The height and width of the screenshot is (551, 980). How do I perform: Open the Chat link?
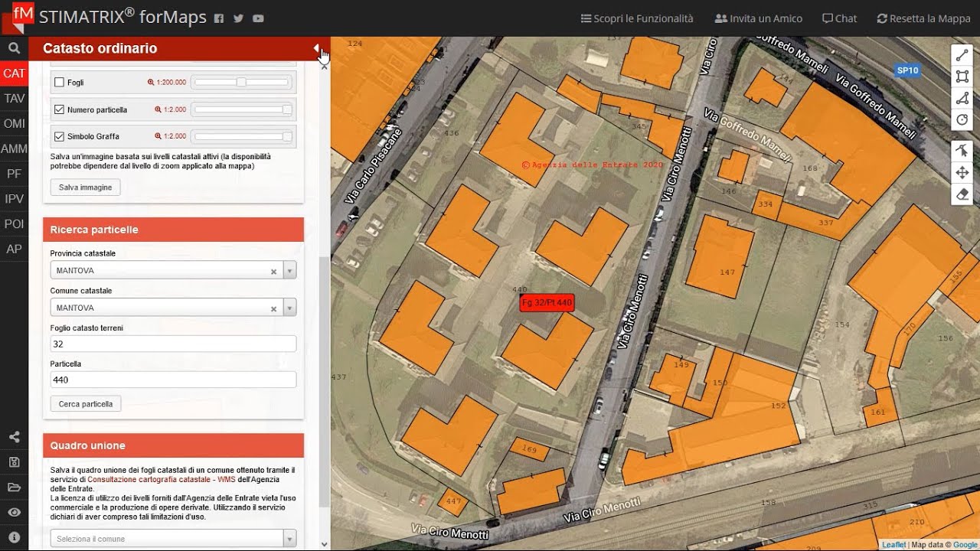click(x=839, y=18)
